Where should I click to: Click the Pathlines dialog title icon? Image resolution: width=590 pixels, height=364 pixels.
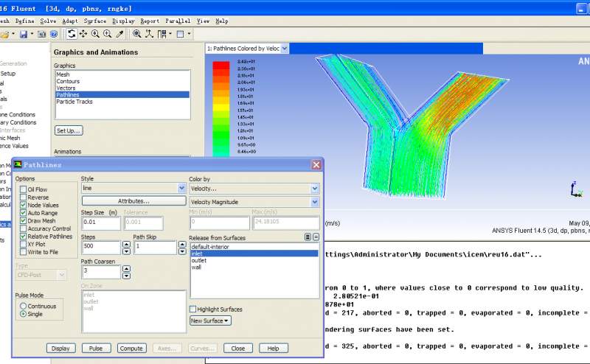click(18, 164)
